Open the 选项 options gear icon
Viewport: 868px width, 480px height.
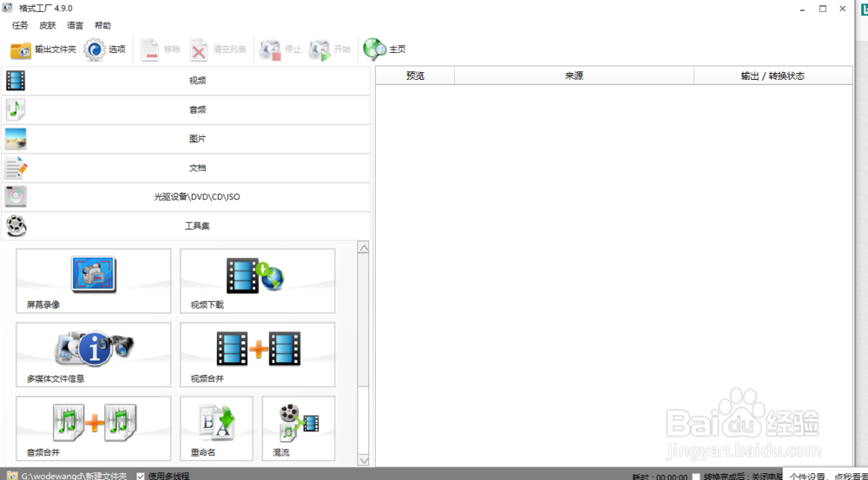(94, 49)
